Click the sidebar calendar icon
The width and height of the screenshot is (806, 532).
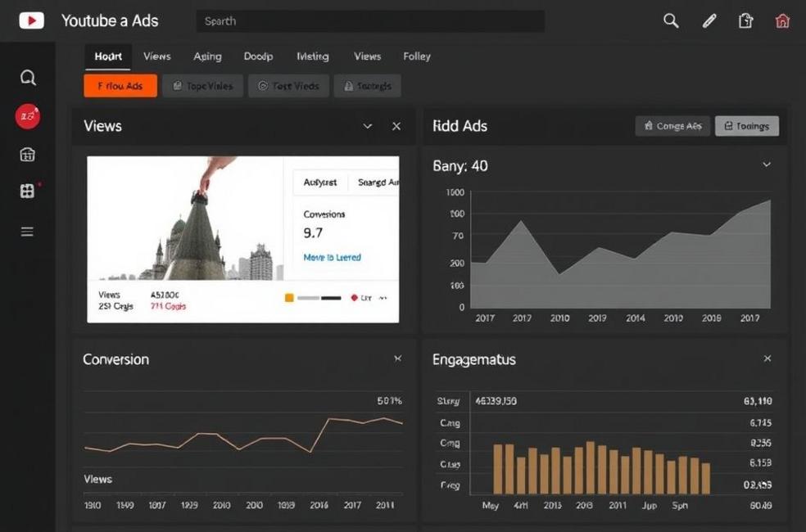pyautogui.click(x=28, y=155)
